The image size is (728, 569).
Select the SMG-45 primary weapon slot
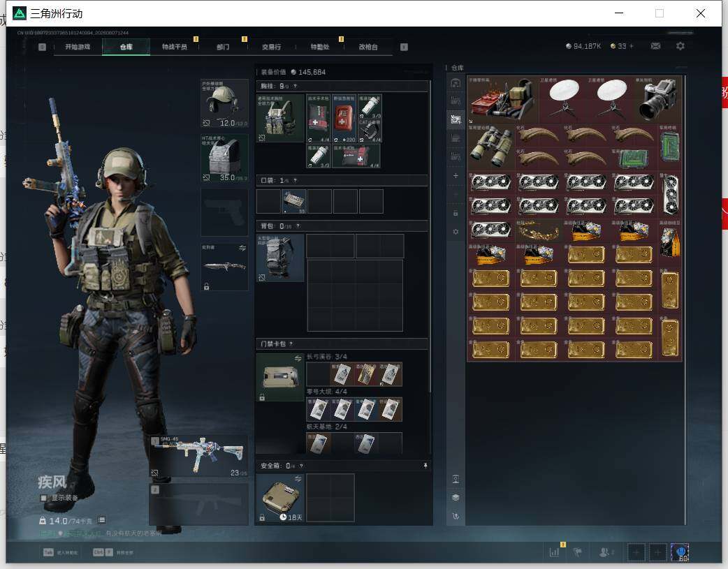[x=198, y=456]
